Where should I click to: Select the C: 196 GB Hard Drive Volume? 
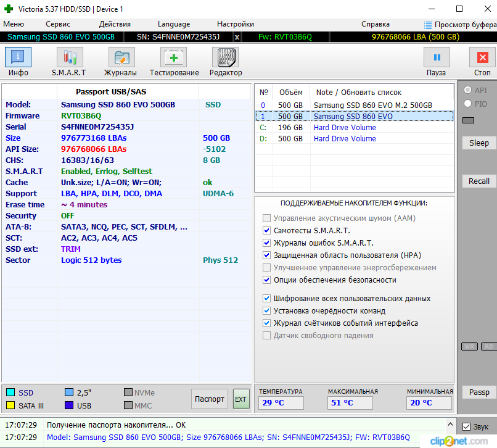355,128
